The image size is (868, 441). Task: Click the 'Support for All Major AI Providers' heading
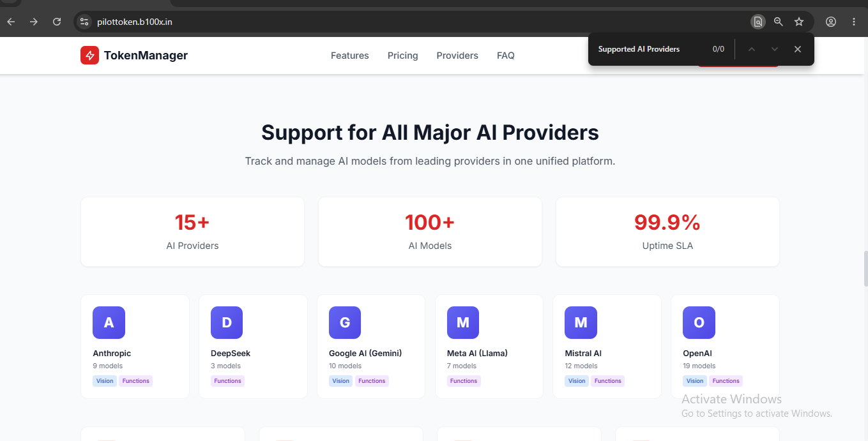point(430,133)
